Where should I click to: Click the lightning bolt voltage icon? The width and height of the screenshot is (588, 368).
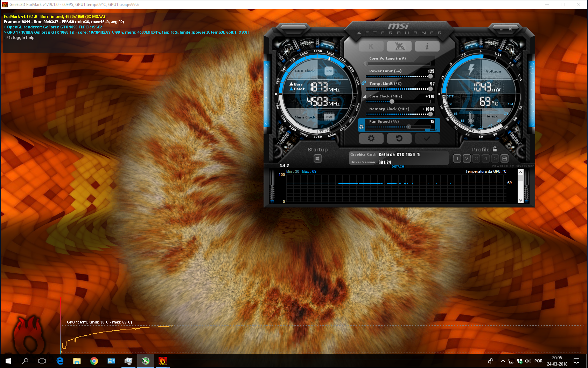tap(471, 69)
